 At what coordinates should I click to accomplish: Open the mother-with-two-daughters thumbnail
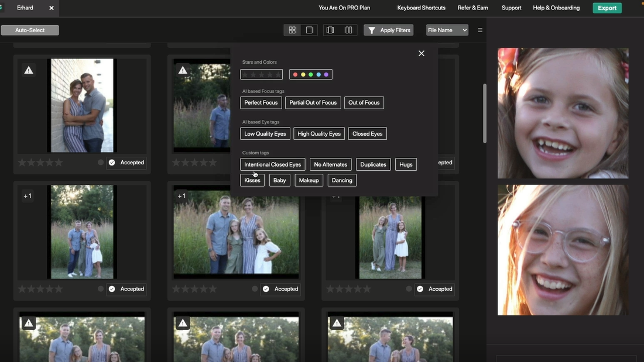point(390,237)
